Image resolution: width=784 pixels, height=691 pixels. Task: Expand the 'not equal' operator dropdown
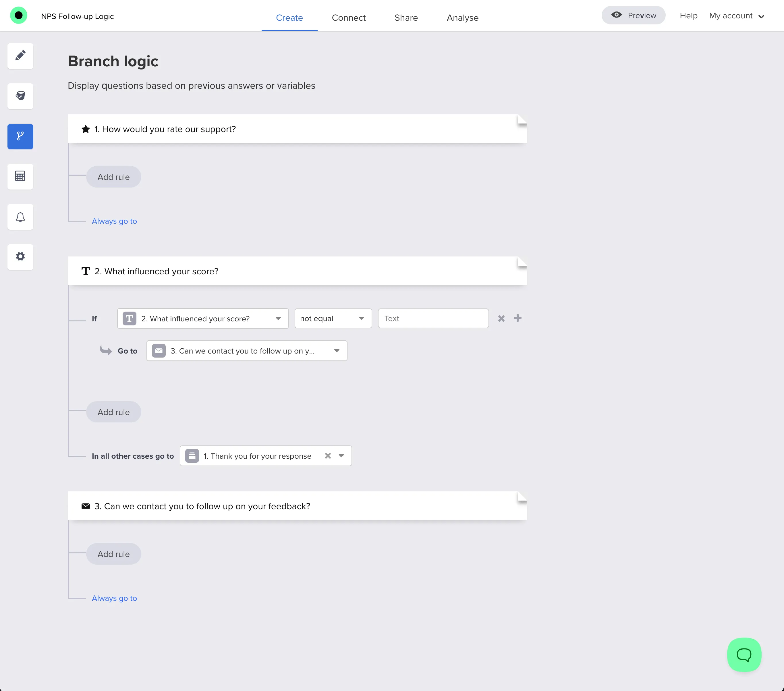coord(333,319)
